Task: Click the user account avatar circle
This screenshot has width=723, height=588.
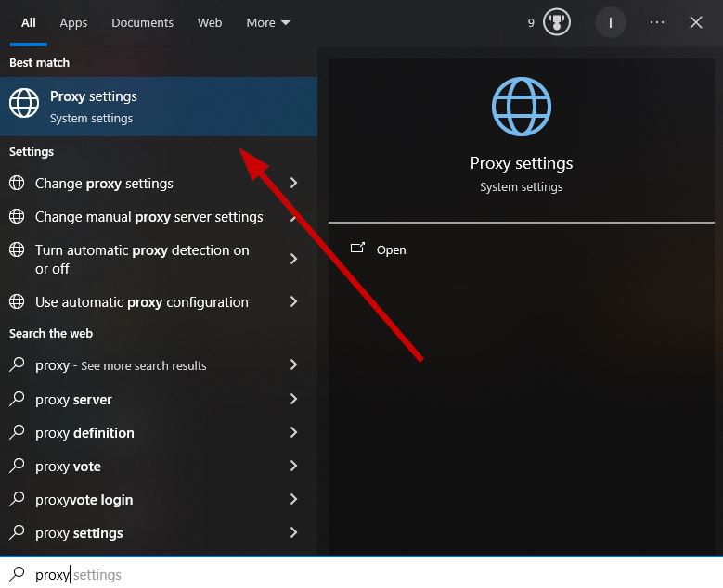Action: (x=610, y=22)
